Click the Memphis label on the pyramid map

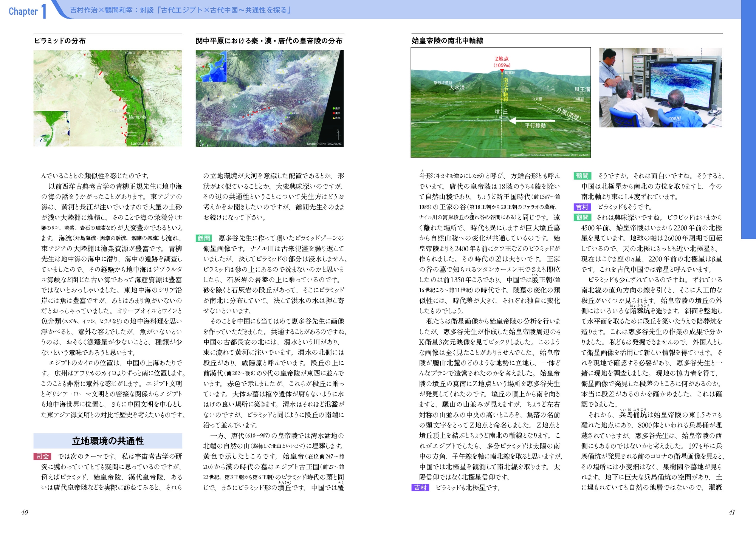[x=137, y=117]
